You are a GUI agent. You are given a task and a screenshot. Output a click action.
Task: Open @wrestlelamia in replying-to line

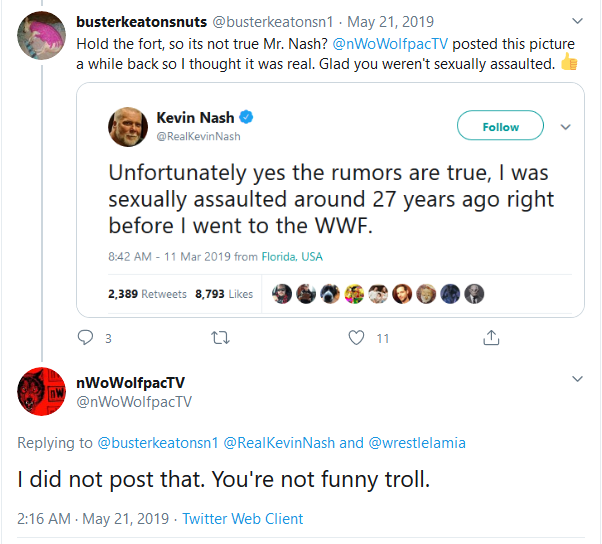pos(417,442)
